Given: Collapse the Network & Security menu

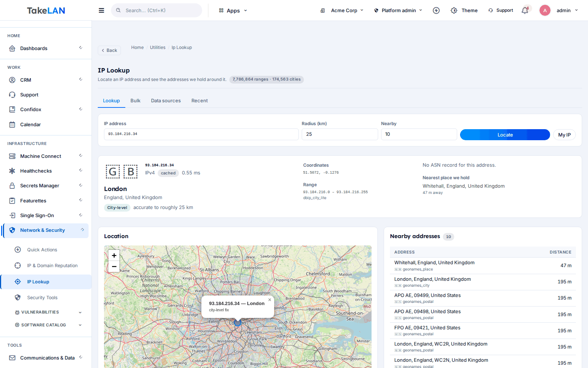Looking at the screenshot, I should (x=46, y=230).
